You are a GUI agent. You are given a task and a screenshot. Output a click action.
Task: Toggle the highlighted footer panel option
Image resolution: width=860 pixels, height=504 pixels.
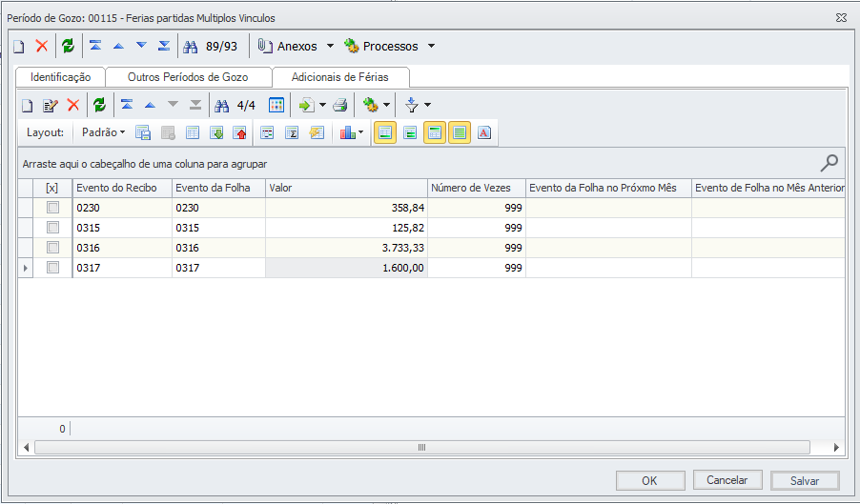point(435,132)
